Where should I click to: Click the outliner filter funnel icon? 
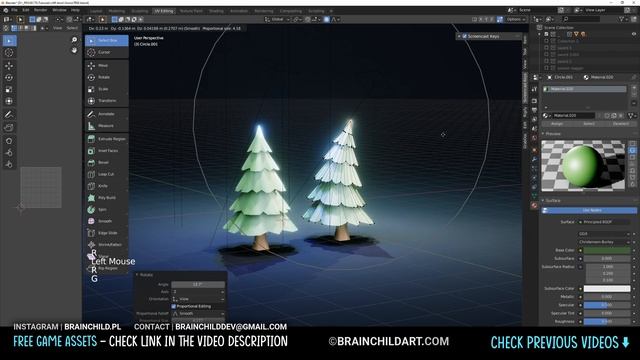tap(622, 19)
